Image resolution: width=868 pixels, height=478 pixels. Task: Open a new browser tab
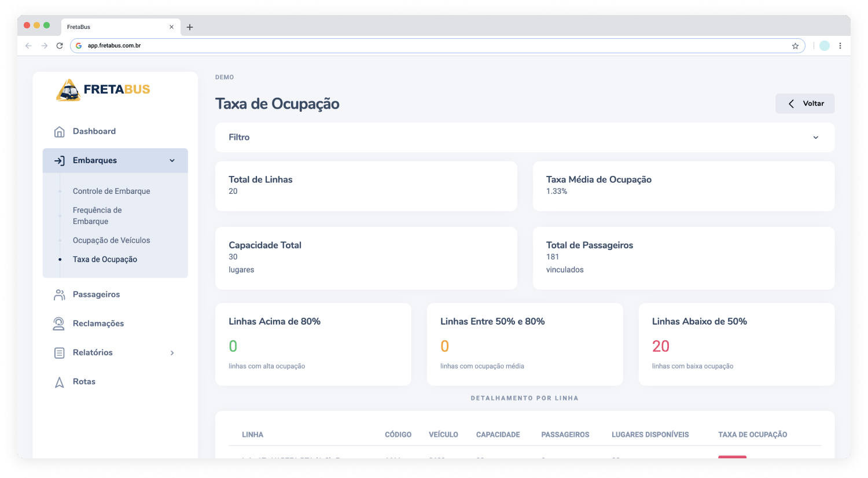click(190, 27)
